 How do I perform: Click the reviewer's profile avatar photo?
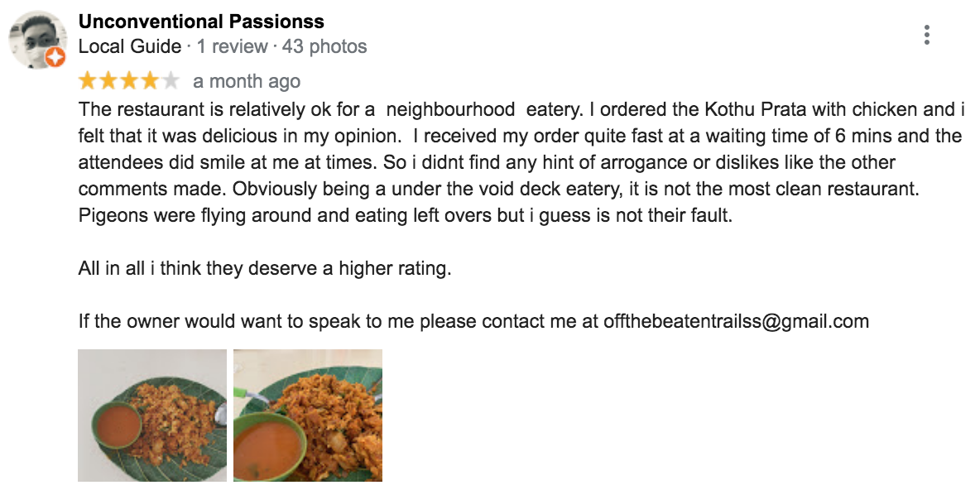click(x=38, y=40)
